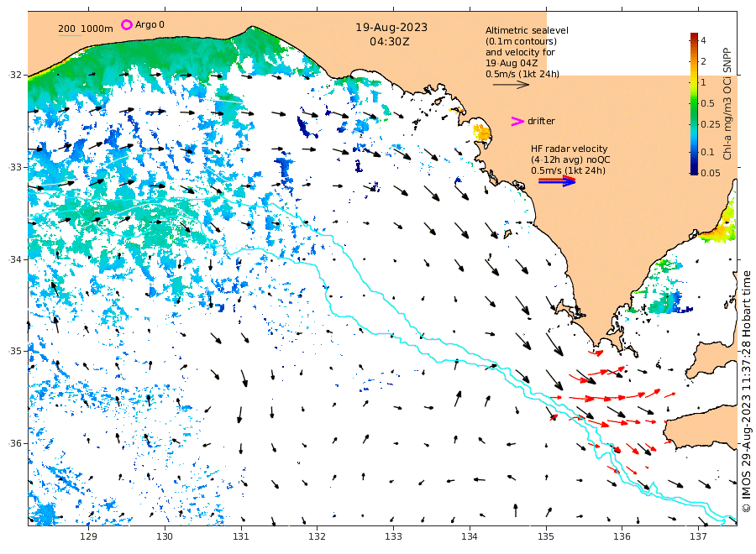This screenshot has width=756, height=554.
Task: Click the magenta Argo 0 circle marker
Action: point(126,24)
